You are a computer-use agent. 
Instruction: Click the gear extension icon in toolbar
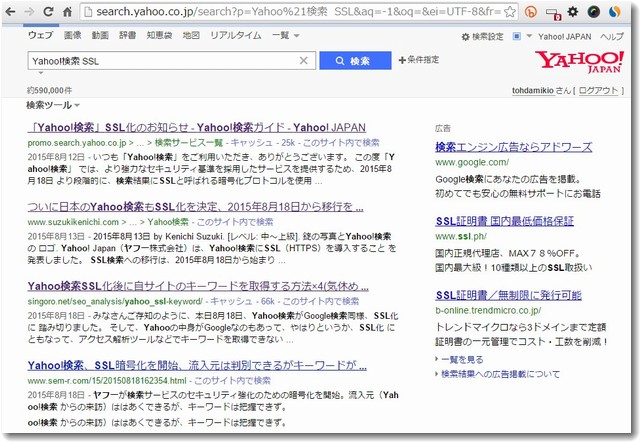tap(573, 11)
